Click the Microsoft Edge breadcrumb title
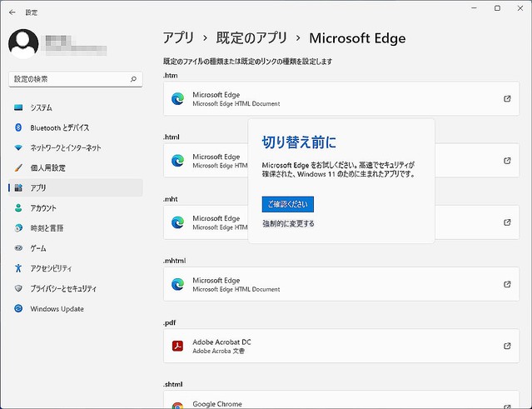The width and height of the screenshot is (532, 409). click(357, 38)
